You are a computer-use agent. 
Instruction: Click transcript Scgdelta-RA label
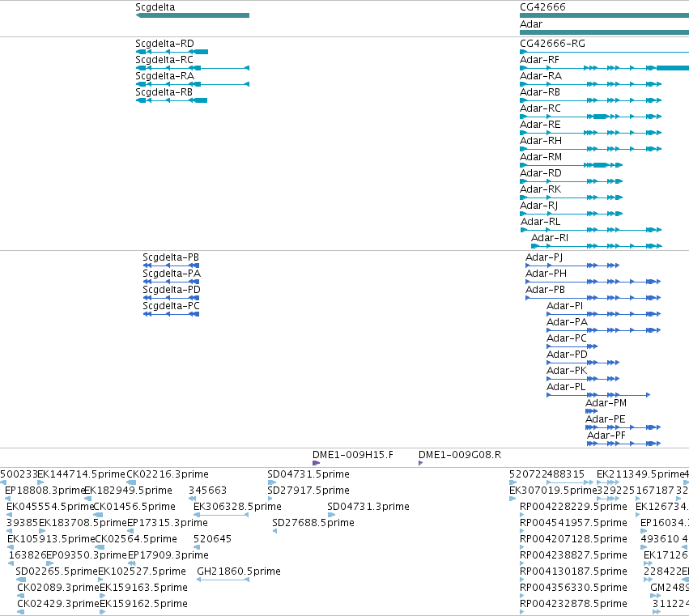pos(165,76)
